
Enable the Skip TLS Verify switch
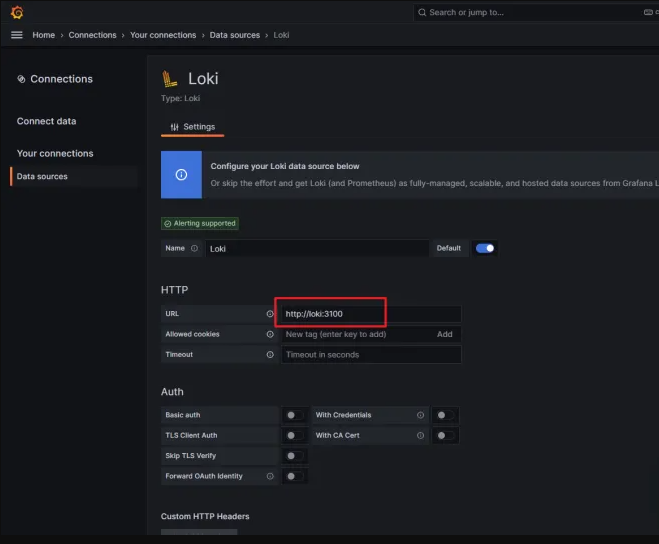[295, 456]
